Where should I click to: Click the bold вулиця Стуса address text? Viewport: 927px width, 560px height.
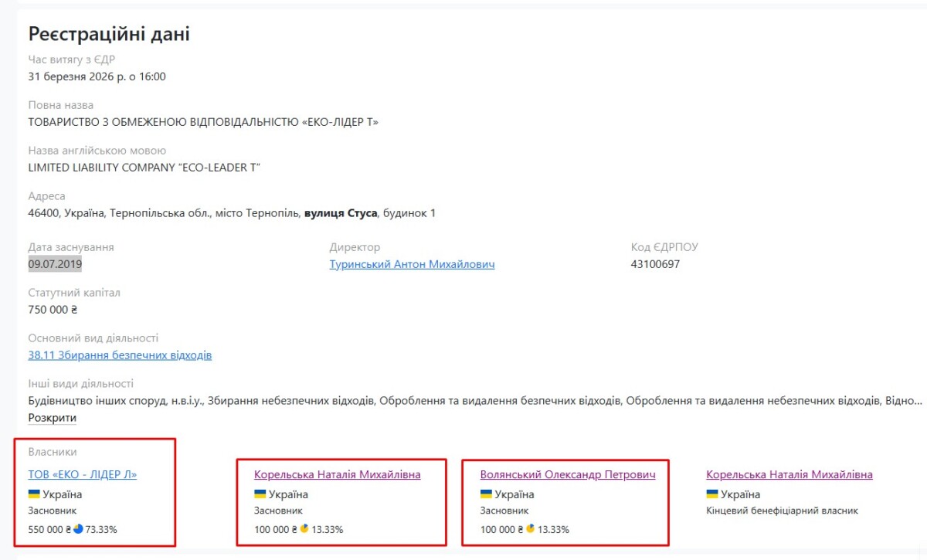tap(341, 213)
